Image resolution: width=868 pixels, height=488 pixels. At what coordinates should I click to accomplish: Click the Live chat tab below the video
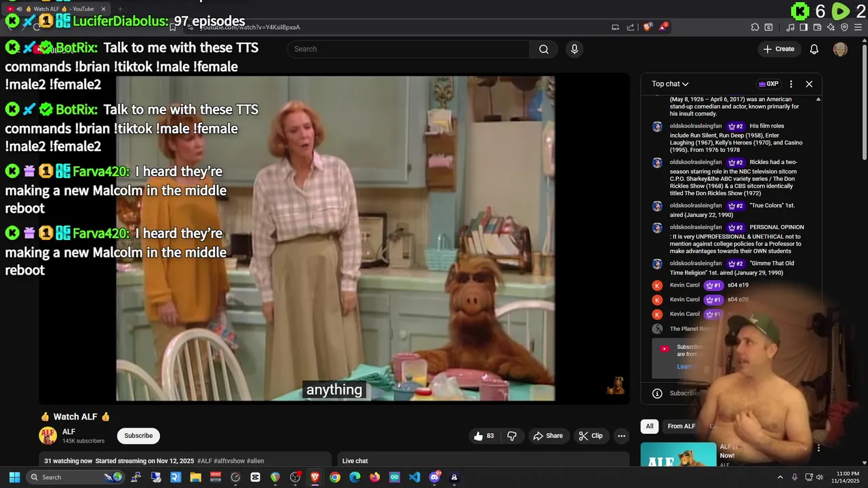[x=355, y=461]
